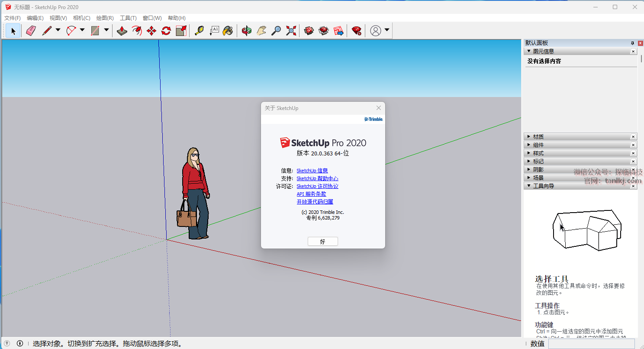
Task: Activate the Push/Pull tool
Action: (x=122, y=31)
